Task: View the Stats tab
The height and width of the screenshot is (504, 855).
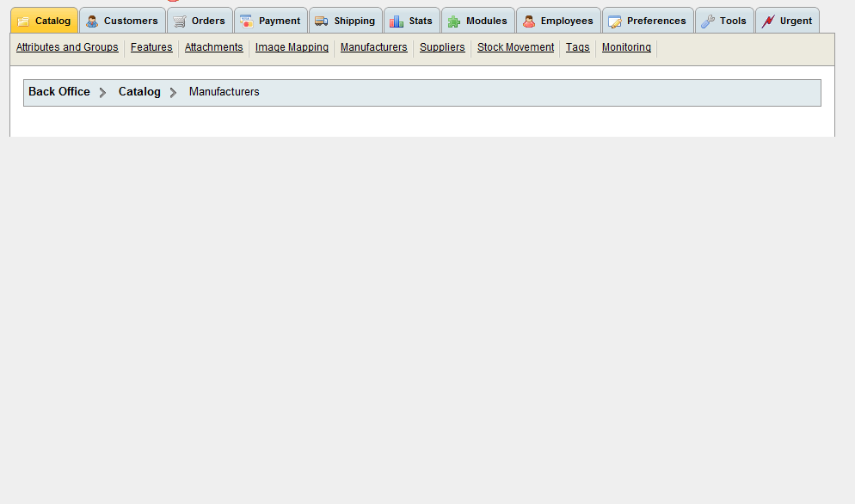Action: point(412,20)
